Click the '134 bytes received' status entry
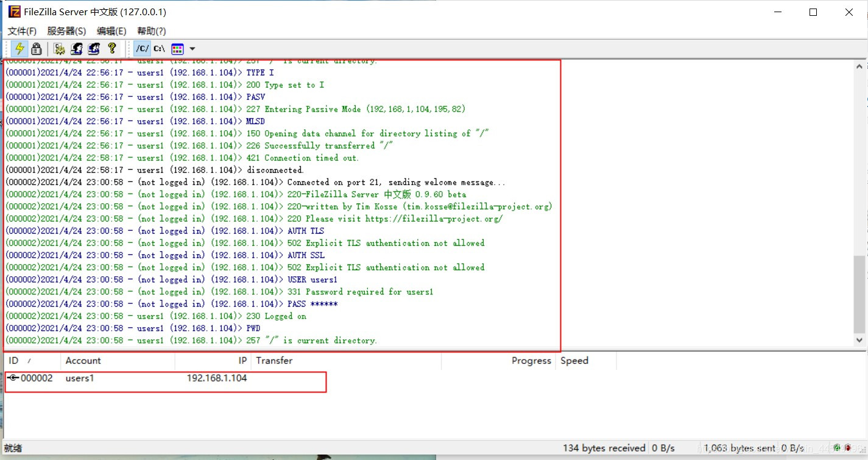This screenshot has width=868, height=460. [604, 448]
